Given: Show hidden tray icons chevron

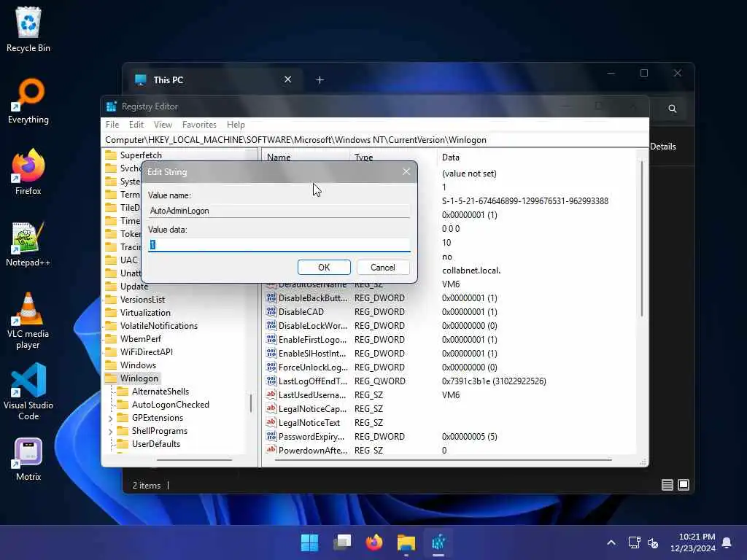Looking at the screenshot, I should point(611,542).
